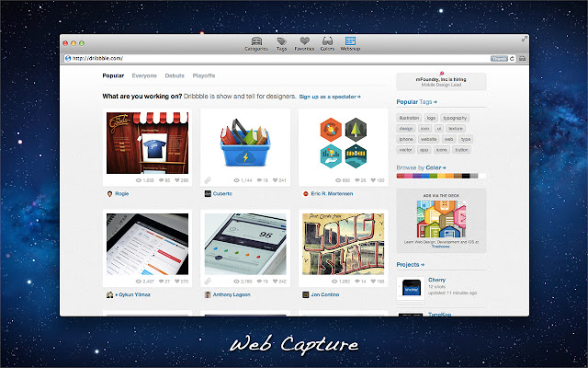Click the heart icon on Rogie's shot

coord(177,180)
